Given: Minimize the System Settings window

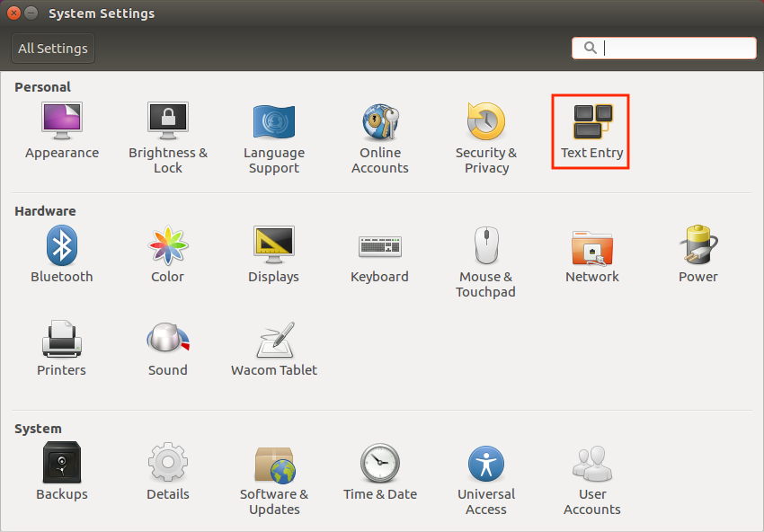Looking at the screenshot, I should [x=31, y=13].
